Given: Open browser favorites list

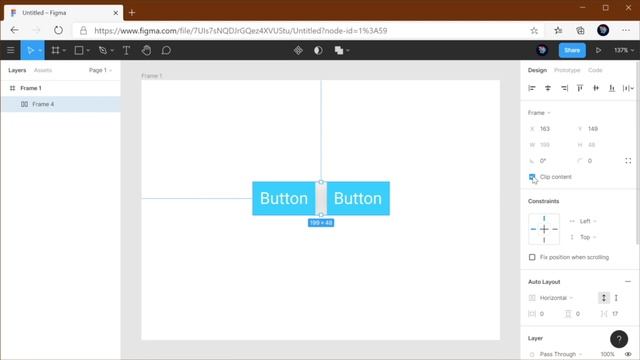Looking at the screenshot, I should pos(558,30).
